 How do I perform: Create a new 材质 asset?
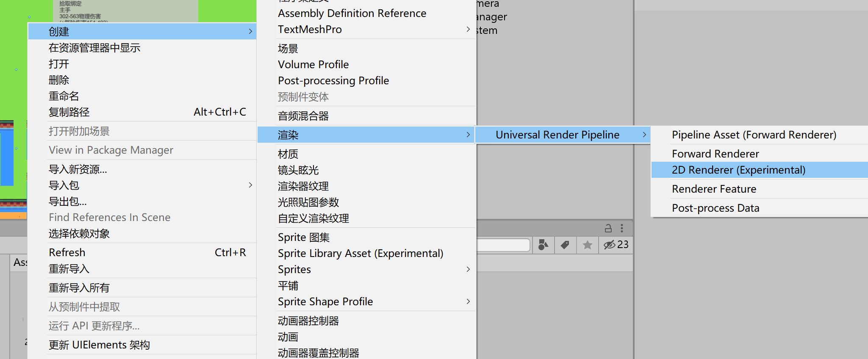(288, 154)
